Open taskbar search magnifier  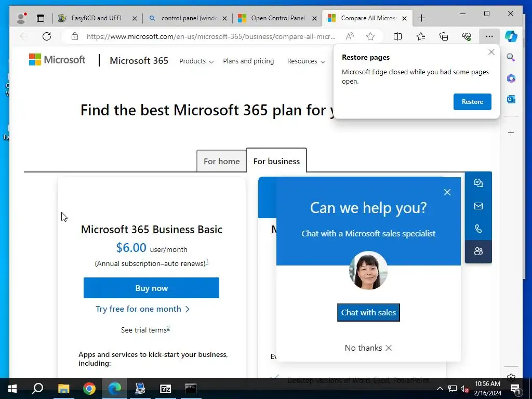[x=37, y=389]
